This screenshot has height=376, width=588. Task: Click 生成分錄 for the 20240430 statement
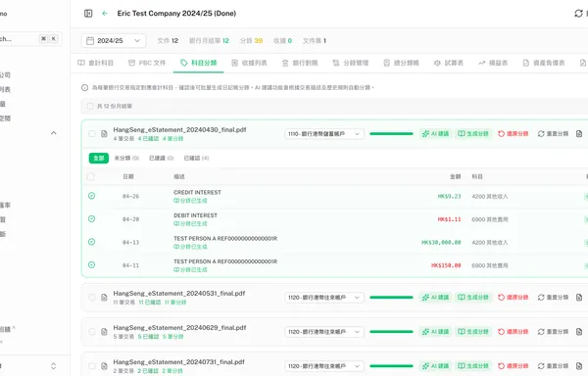point(473,134)
